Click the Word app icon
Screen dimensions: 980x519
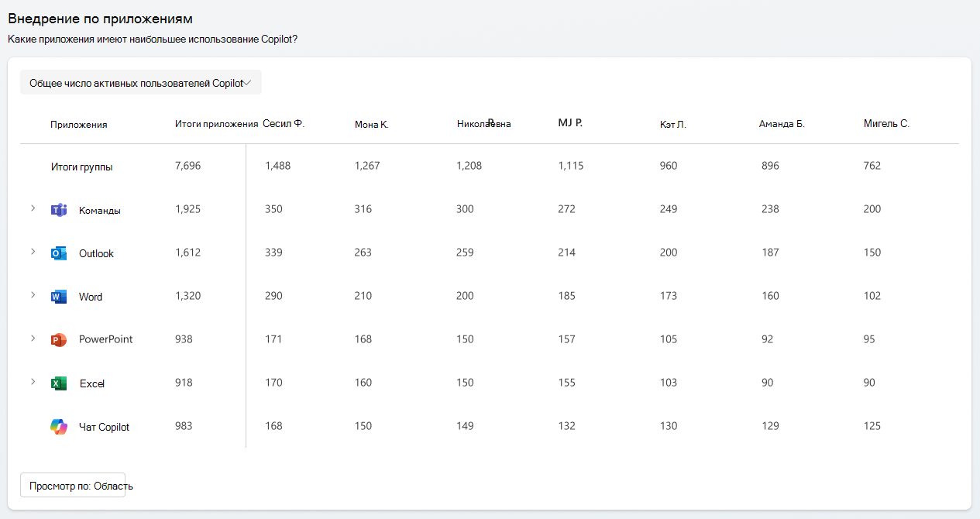pyautogui.click(x=59, y=297)
